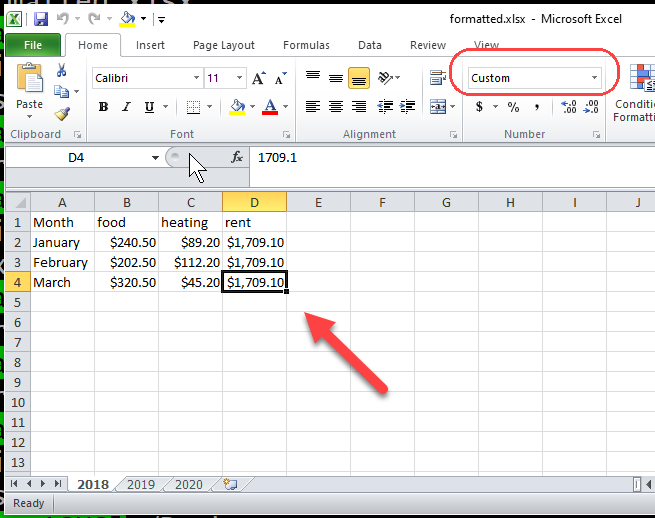The width and height of the screenshot is (655, 518).
Task: Toggle Align Text Right
Action: pyautogui.click(x=359, y=107)
